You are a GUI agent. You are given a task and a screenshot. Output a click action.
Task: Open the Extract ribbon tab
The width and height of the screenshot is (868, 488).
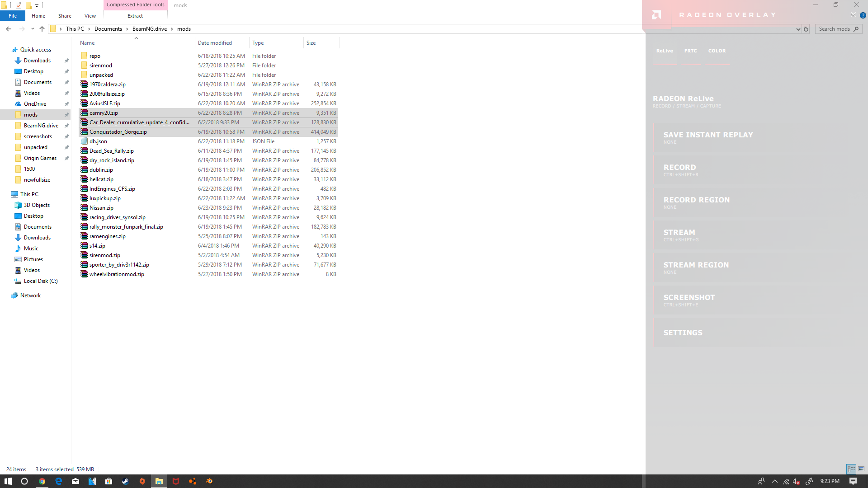pyautogui.click(x=135, y=16)
